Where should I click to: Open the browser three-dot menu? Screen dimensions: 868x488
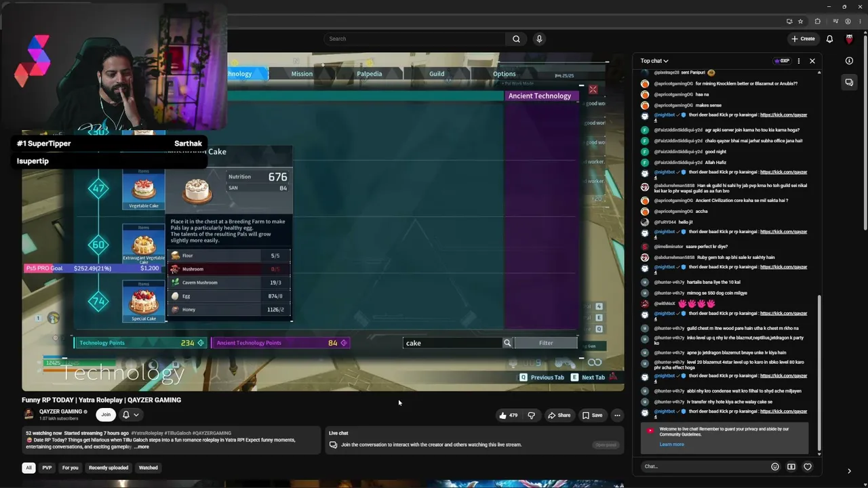pyautogui.click(x=859, y=21)
